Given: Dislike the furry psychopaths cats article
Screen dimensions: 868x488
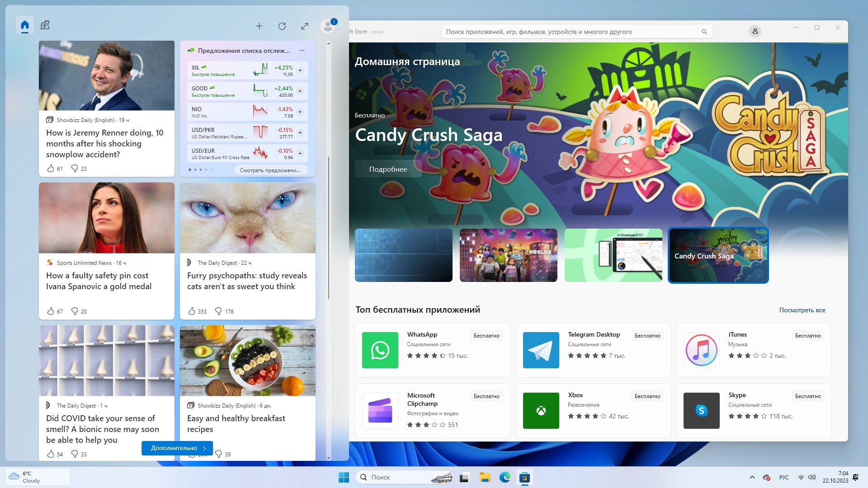Looking at the screenshot, I should [218, 311].
